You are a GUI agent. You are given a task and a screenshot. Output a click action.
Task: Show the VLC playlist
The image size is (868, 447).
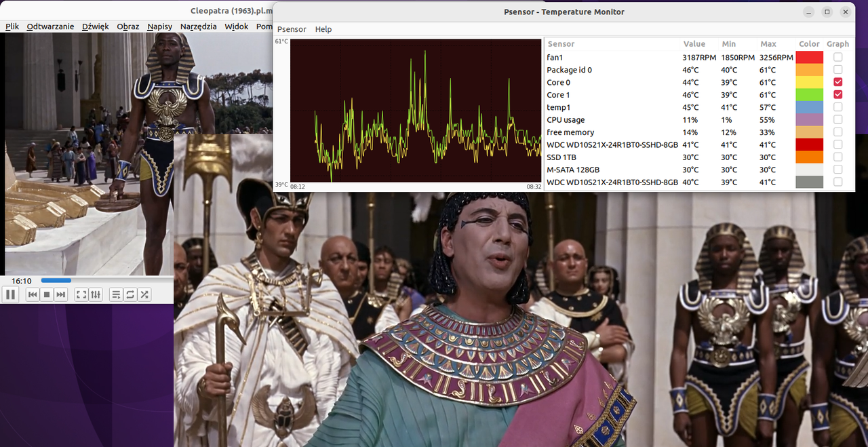(116, 294)
